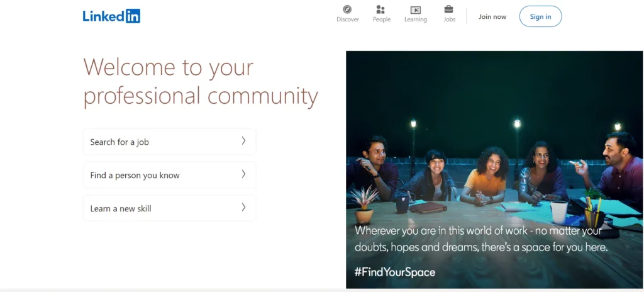This screenshot has width=644, height=292.
Task: Expand the Learn a new skill chevron
Action: pyautogui.click(x=243, y=208)
